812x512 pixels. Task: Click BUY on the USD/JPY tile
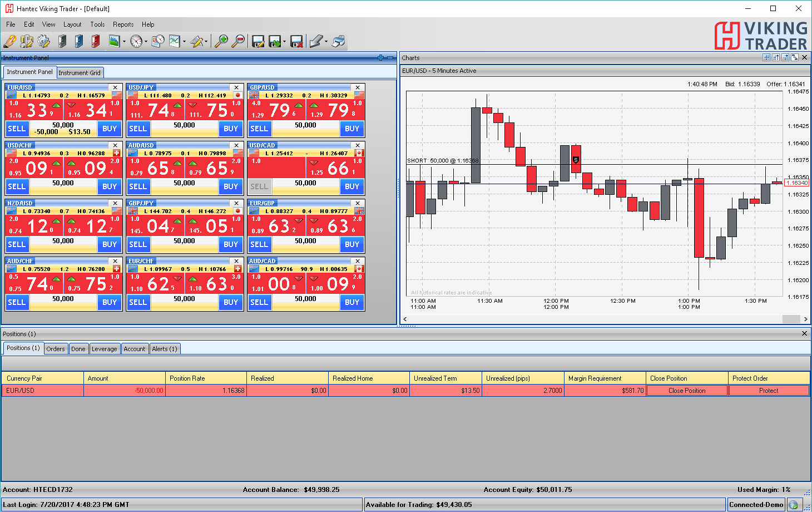point(231,129)
